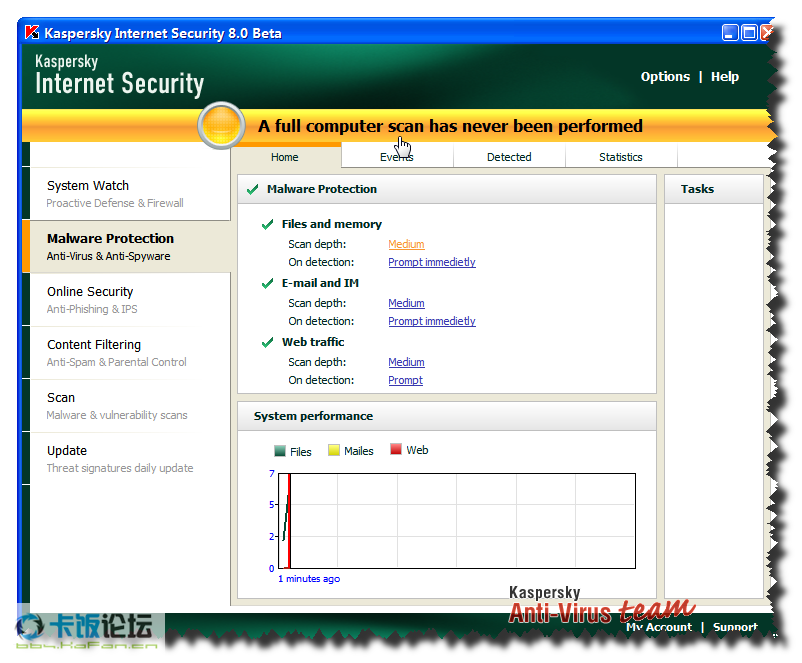Screen dimensions: 802x663
Task: Click the green checkmark next to Web traffic
Action: click(x=267, y=342)
